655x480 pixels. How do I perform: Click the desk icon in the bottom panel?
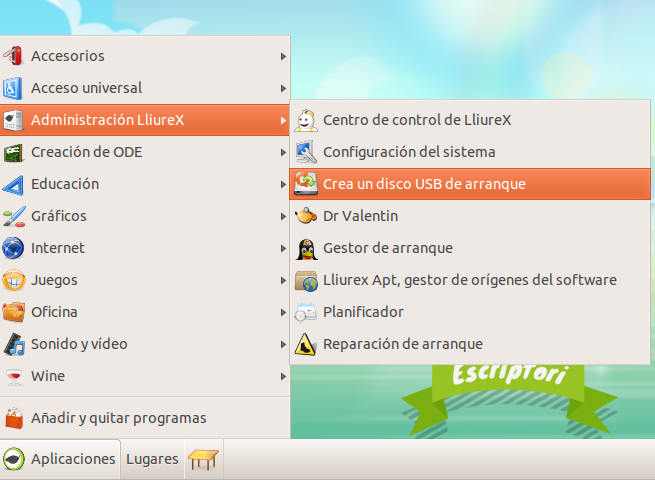coord(203,460)
